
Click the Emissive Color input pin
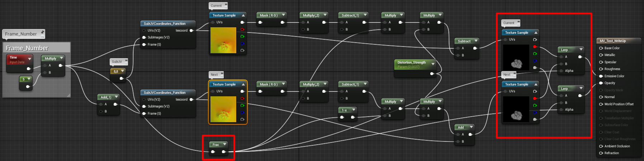click(x=601, y=76)
